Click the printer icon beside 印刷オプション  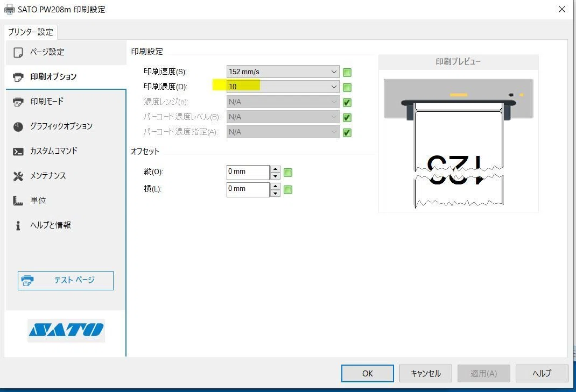point(18,77)
